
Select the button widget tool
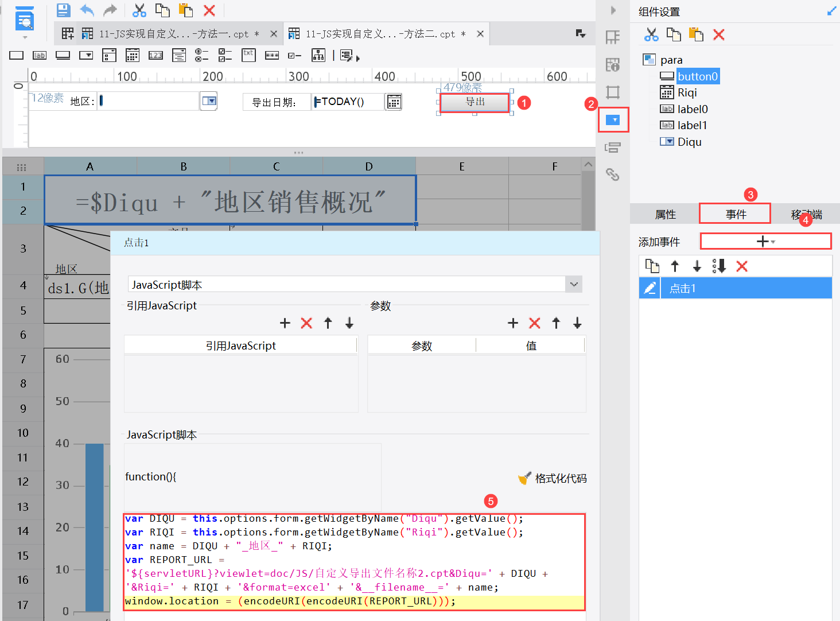pos(63,55)
